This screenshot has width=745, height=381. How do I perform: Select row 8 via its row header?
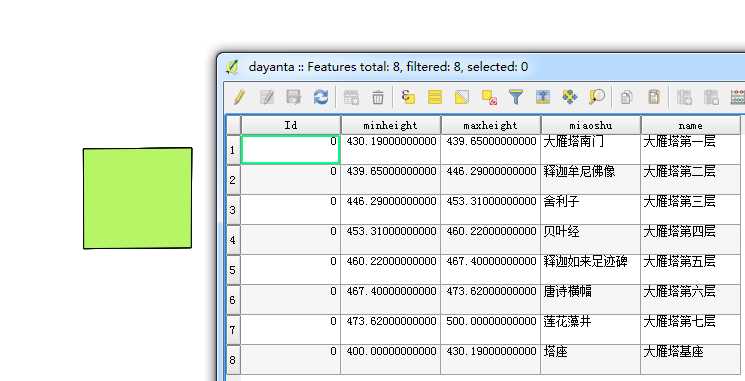tap(233, 360)
